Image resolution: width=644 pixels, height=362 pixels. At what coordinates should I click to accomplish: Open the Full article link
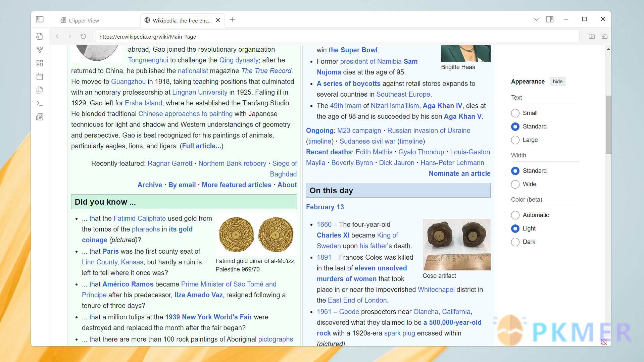pyautogui.click(x=202, y=146)
